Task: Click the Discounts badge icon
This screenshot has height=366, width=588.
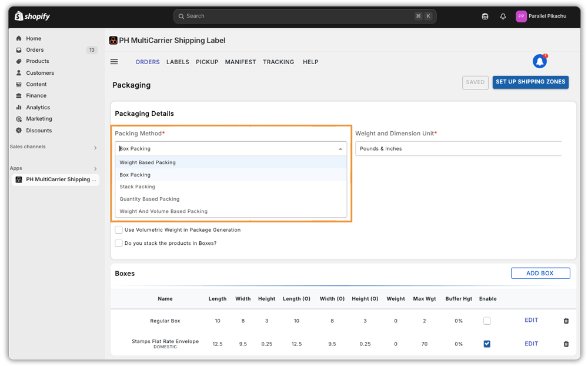Action: (19, 131)
